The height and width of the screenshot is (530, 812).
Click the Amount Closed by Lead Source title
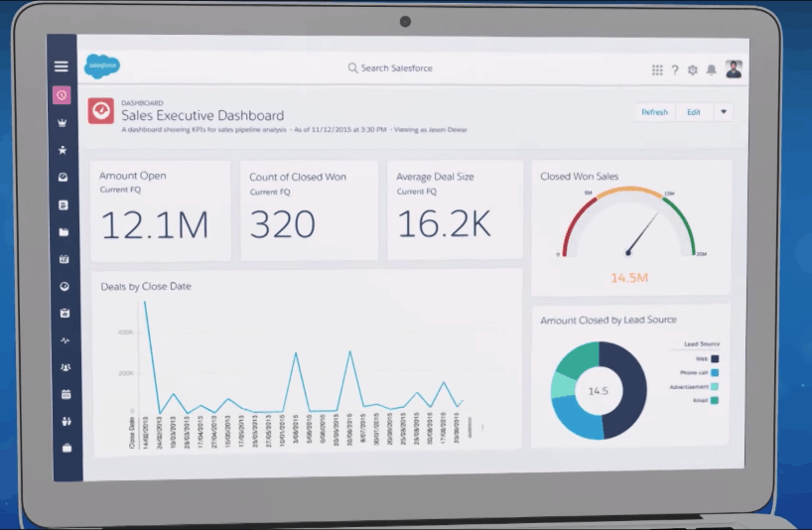click(x=609, y=320)
